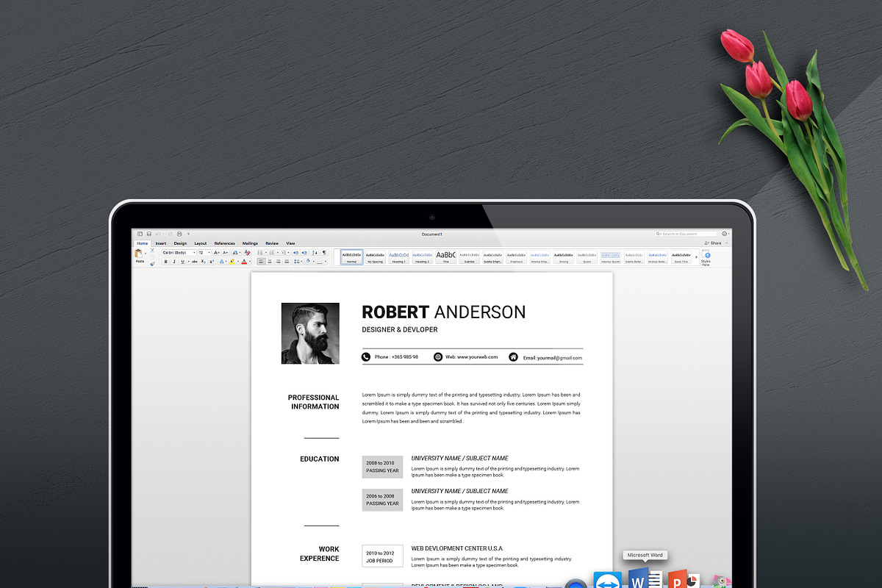Apply subscript formatting with X₂ icon
Image resolution: width=882 pixels, height=588 pixels.
[x=203, y=262]
